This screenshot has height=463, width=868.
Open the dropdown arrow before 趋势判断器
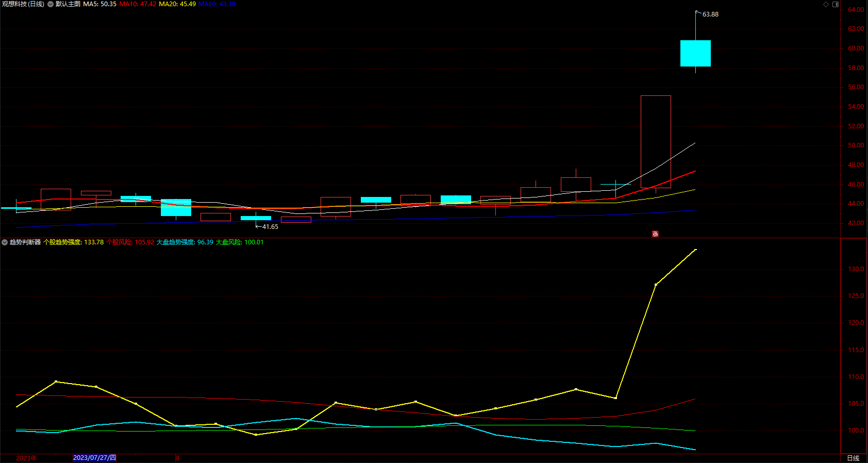click(5, 242)
